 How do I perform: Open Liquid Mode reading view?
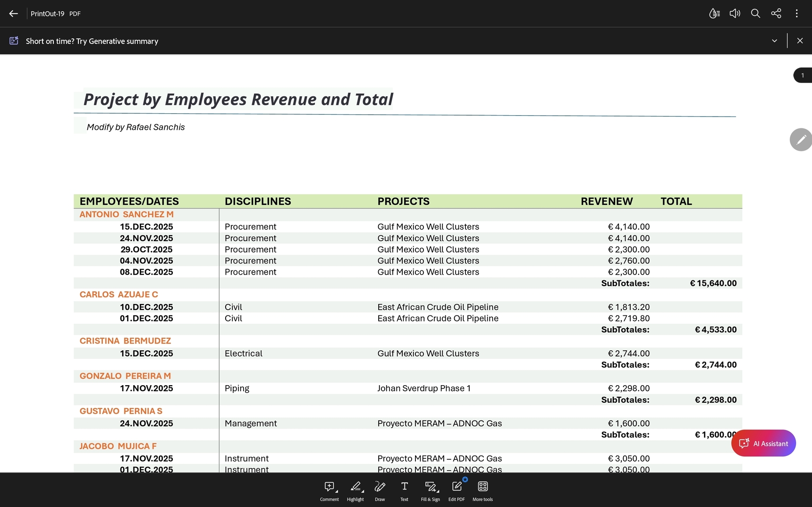714,14
